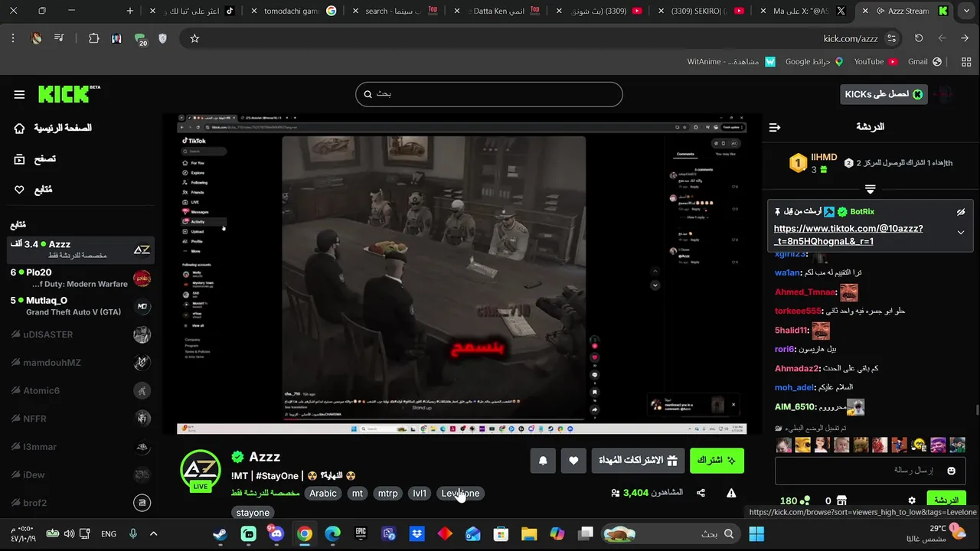Open uDISASTER channel in sidebar
This screenshot has height=551, width=980.
coord(80,334)
